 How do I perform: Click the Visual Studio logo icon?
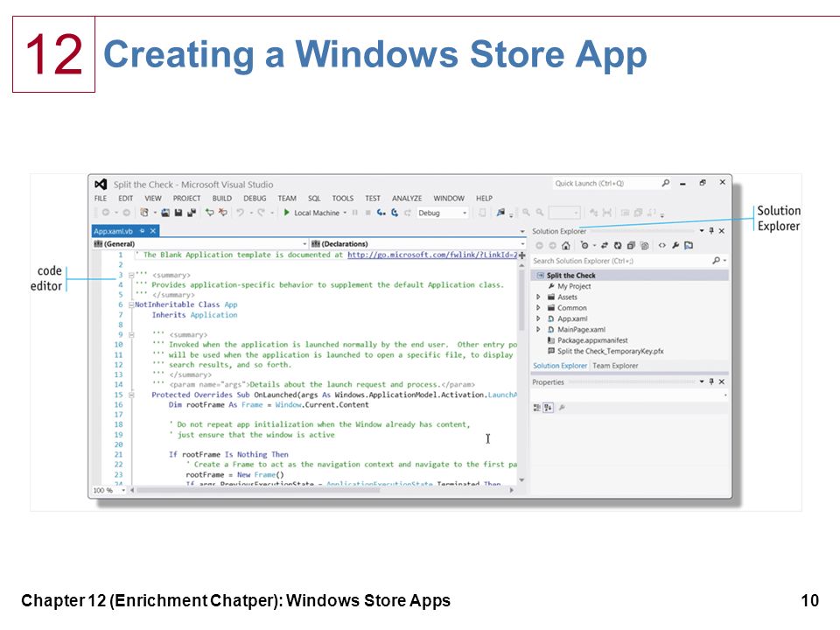pos(100,185)
